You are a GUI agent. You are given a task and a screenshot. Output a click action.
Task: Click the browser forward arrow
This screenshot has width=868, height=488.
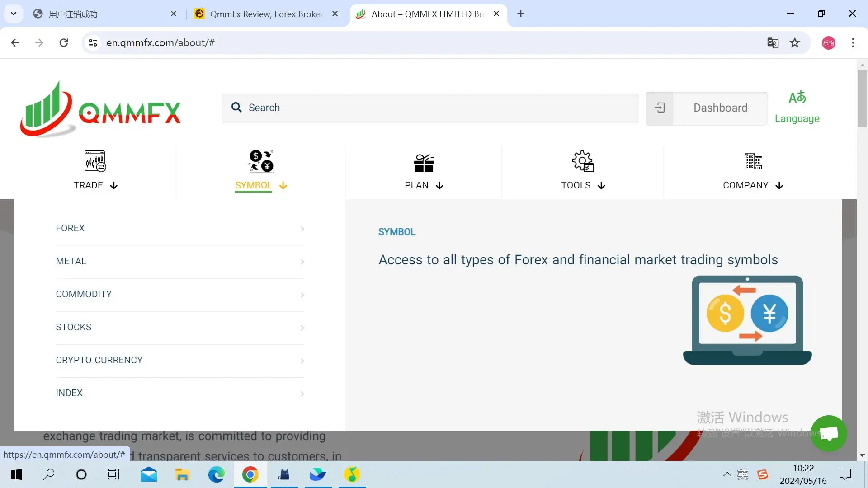point(39,43)
